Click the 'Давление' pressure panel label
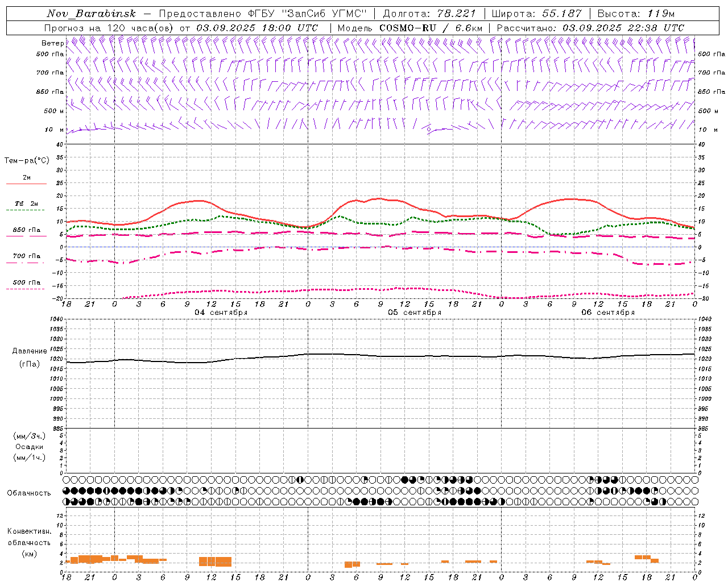This screenshot has width=728, height=582. pyautogui.click(x=30, y=351)
